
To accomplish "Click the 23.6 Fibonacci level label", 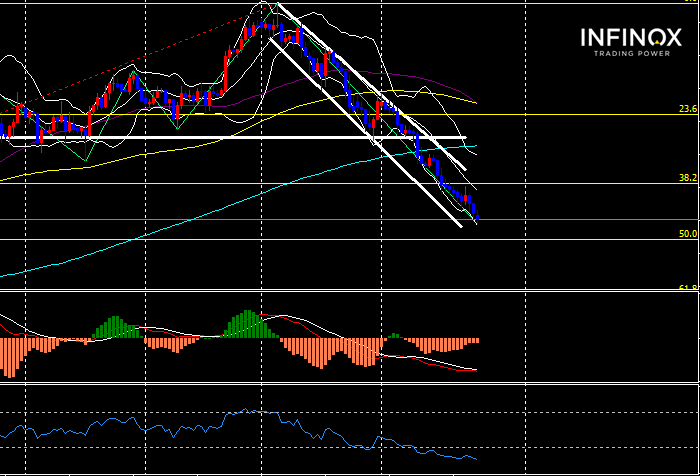I will [688, 109].
